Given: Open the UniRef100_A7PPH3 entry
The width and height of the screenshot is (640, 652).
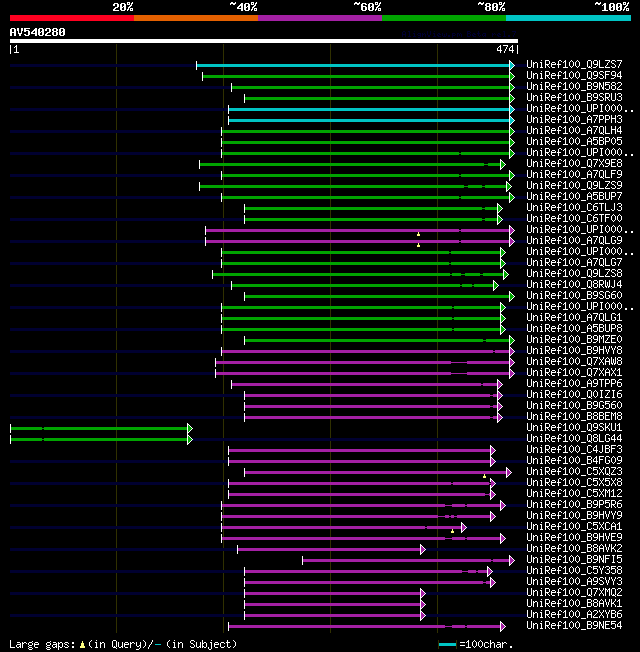Looking at the screenshot, I should pyautogui.click(x=574, y=120).
